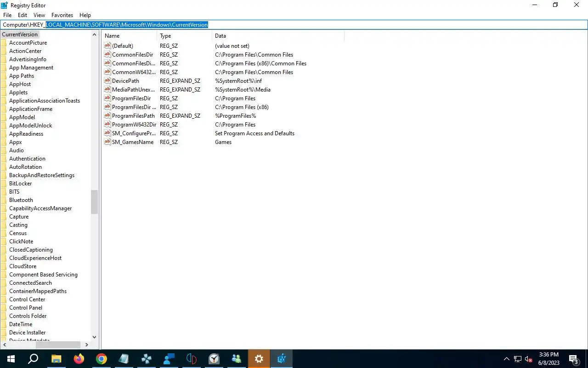Select the AccountPicture folder icon
588x368 pixels.
point(4,43)
